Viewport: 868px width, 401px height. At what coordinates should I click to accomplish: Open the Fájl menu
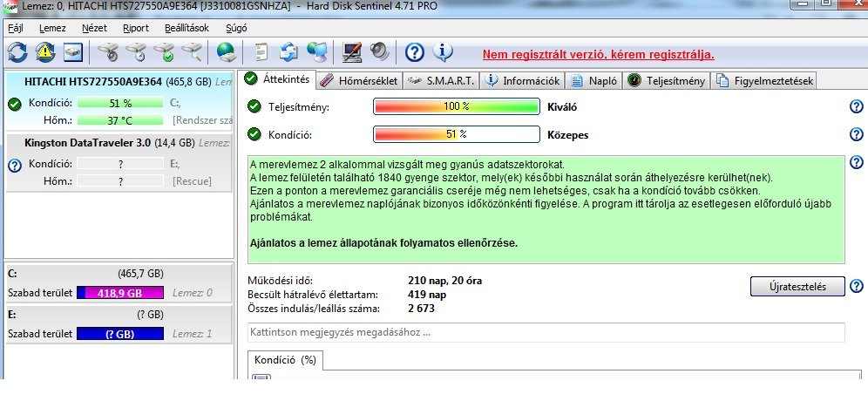16,28
